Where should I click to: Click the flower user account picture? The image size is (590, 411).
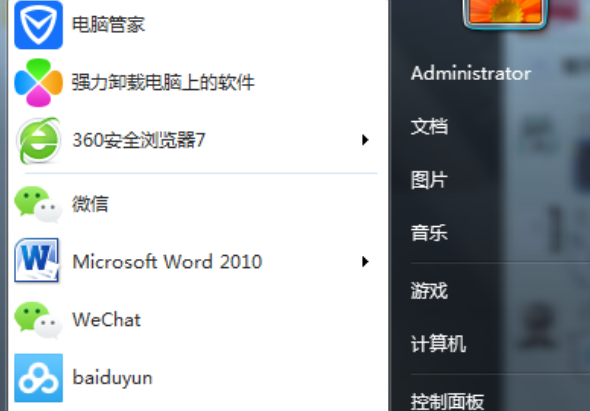point(505,14)
